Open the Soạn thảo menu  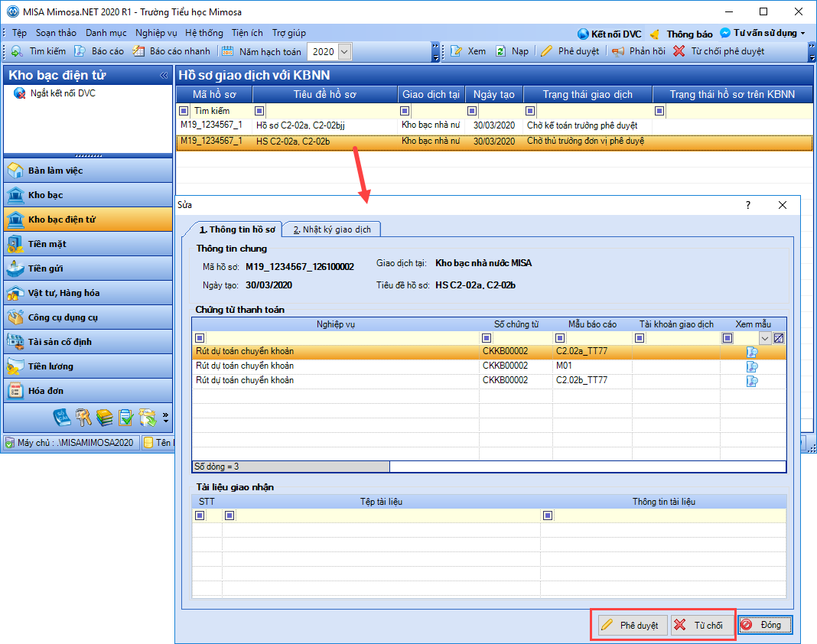[x=56, y=33]
